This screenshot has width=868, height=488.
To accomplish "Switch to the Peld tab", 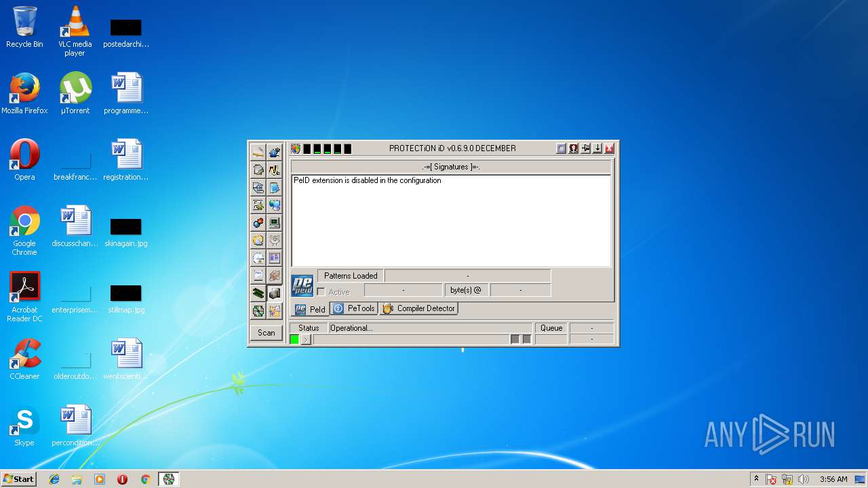I will (310, 309).
